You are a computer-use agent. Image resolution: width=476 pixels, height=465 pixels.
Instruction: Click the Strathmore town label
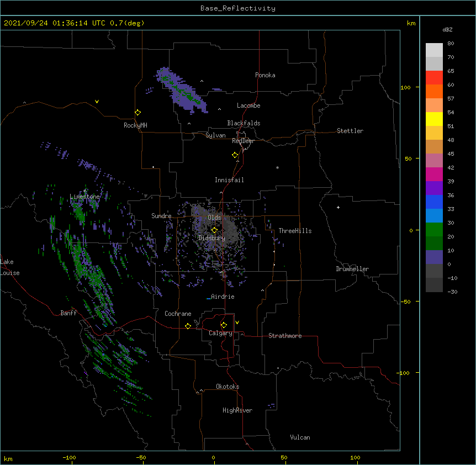click(285, 336)
